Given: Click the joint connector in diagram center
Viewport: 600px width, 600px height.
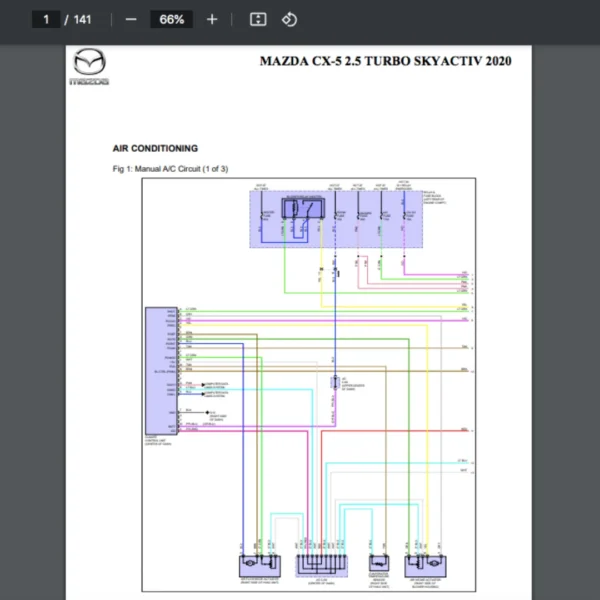Looking at the screenshot, I should pos(335,384).
